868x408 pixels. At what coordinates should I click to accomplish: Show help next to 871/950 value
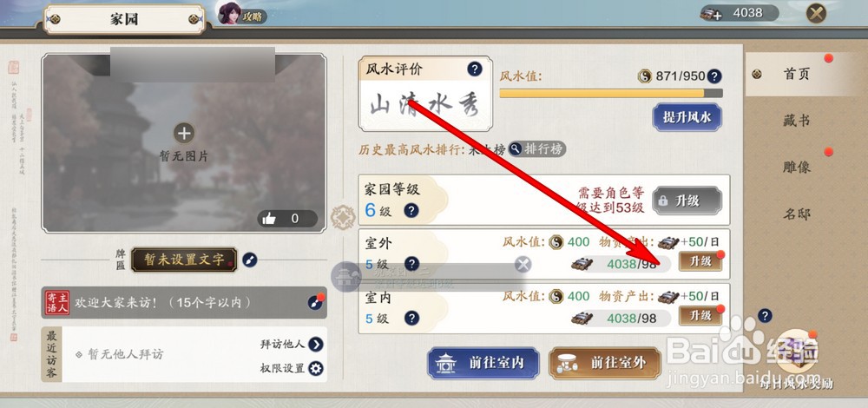714,76
